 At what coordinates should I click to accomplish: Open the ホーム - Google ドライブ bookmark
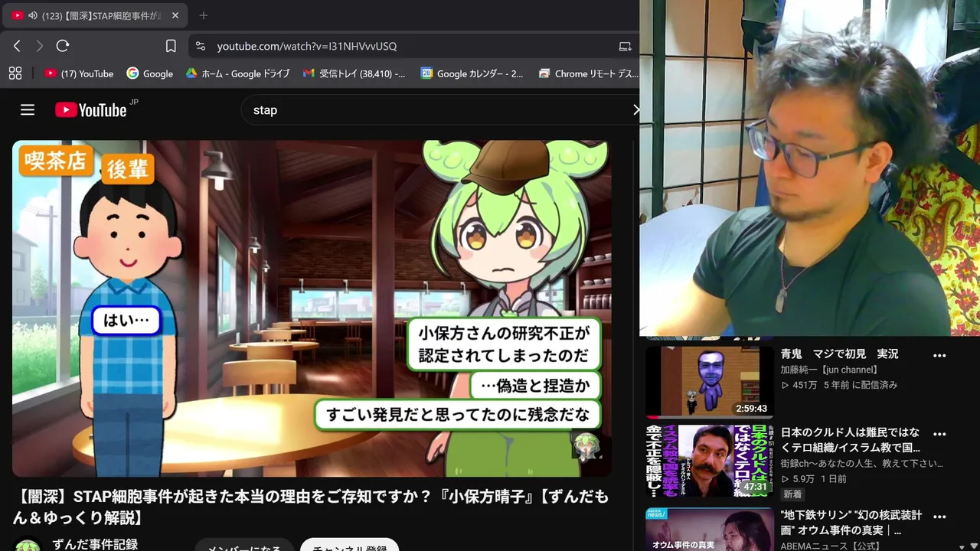click(237, 73)
